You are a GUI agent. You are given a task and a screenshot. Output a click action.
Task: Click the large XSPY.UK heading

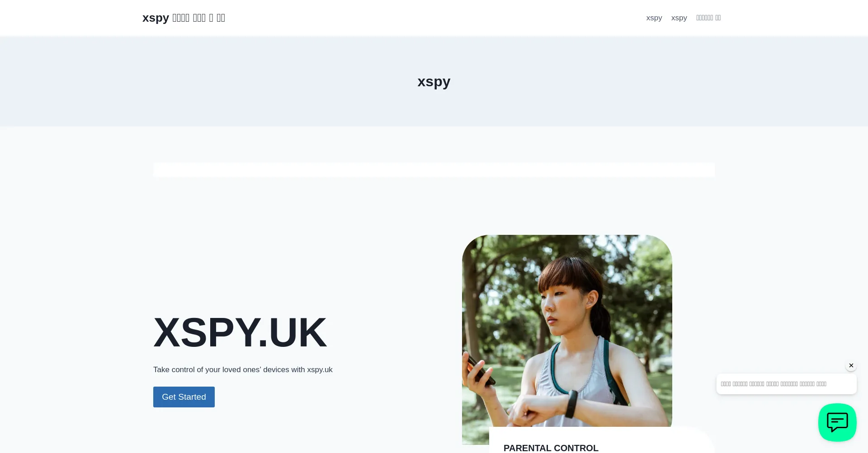pos(240,333)
